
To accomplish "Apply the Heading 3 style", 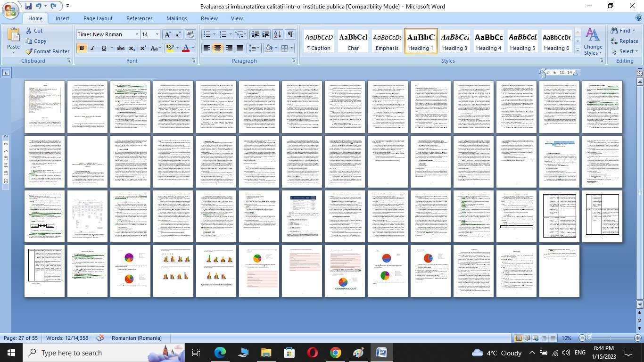I will pyautogui.click(x=455, y=41).
